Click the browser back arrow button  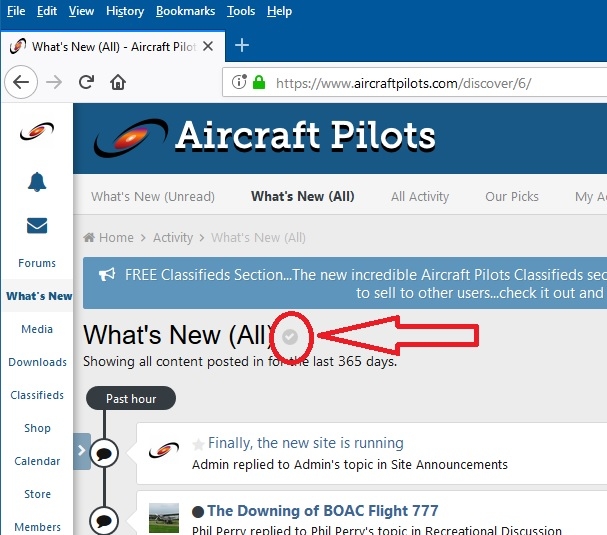(x=21, y=82)
